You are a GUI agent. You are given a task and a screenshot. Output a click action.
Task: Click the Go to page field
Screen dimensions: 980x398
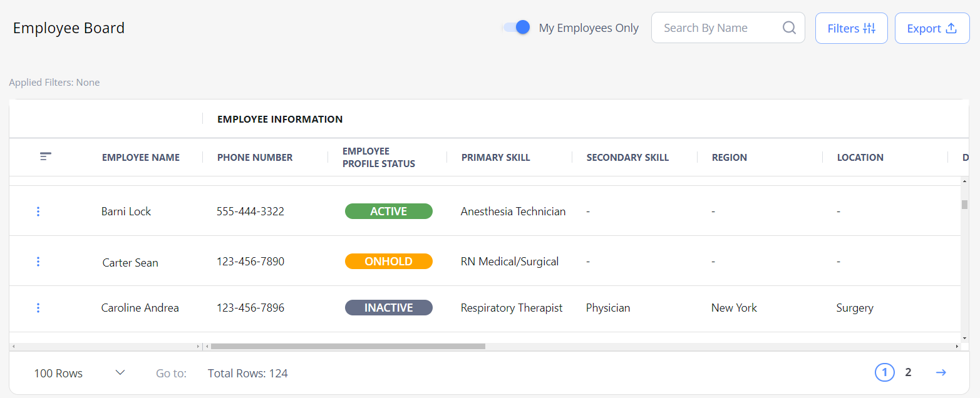[x=171, y=372]
